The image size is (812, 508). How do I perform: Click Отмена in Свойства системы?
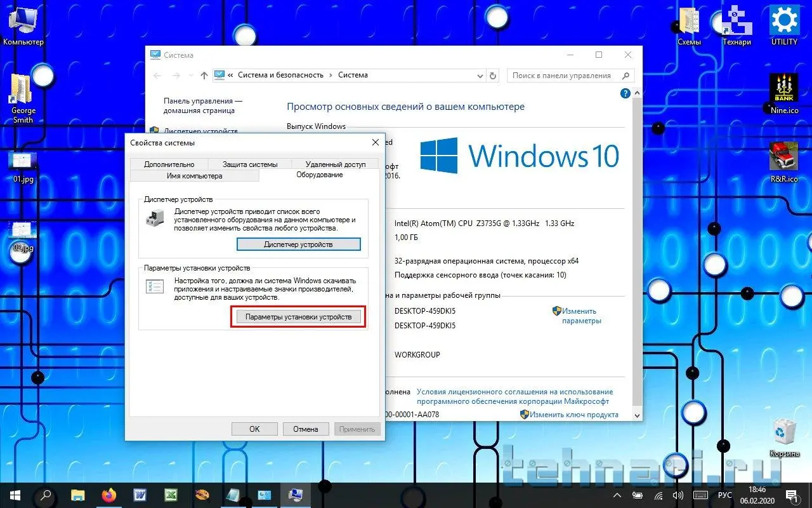(306, 429)
